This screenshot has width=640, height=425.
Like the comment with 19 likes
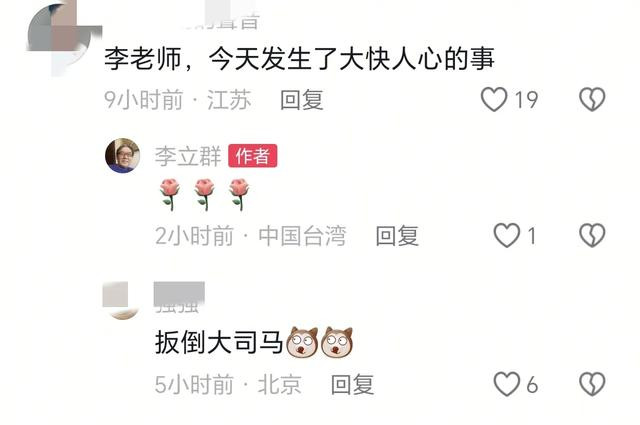[x=494, y=99]
